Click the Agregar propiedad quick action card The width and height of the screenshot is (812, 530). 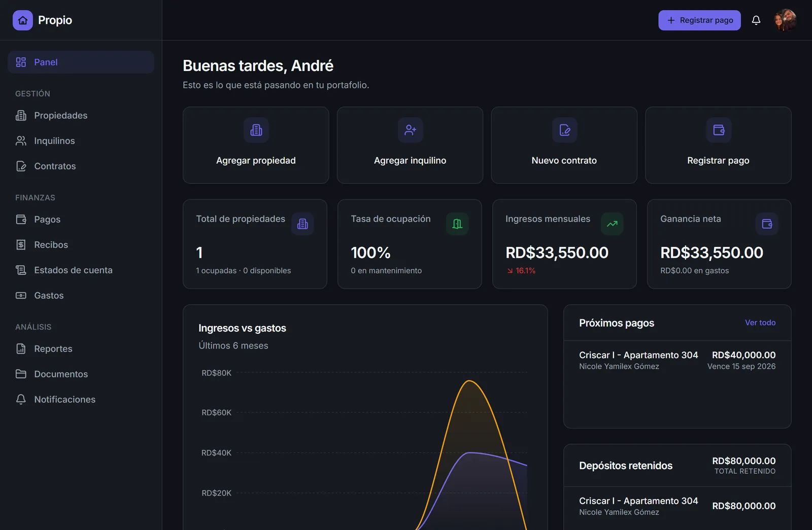click(x=256, y=145)
